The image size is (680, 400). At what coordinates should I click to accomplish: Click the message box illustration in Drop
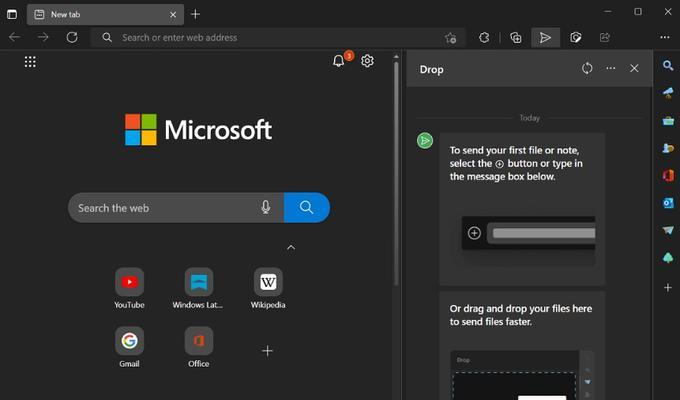pyautogui.click(x=528, y=233)
